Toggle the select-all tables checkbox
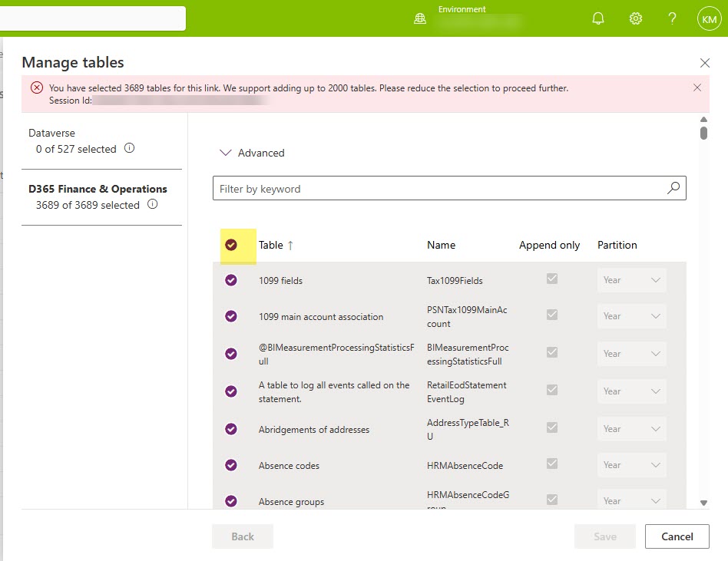The image size is (728, 561). [x=231, y=245]
